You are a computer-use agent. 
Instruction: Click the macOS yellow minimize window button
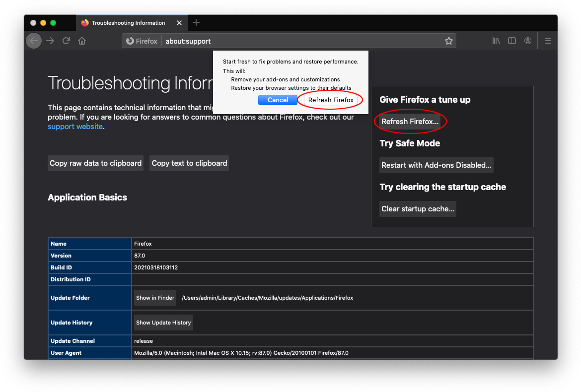click(43, 23)
